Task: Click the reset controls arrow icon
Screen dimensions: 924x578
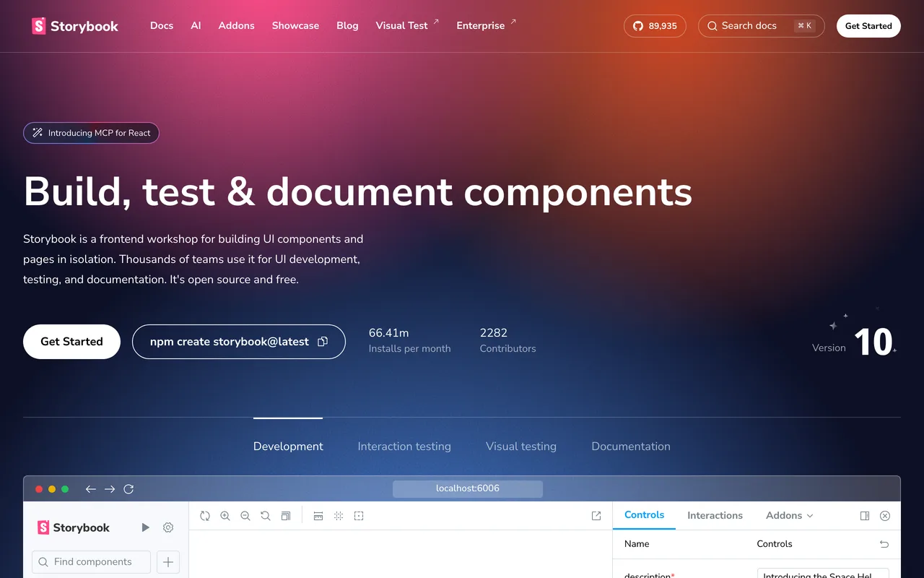Action: coord(884,544)
